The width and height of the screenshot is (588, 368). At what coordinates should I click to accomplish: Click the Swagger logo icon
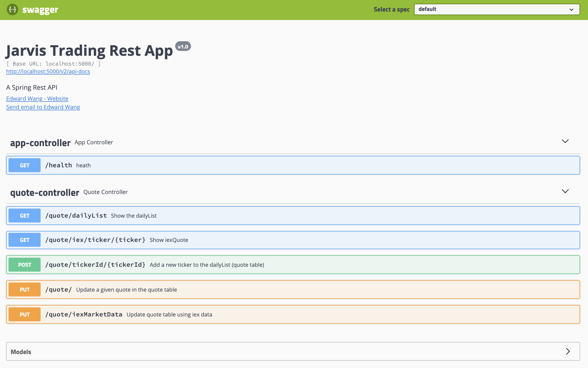[12, 10]
